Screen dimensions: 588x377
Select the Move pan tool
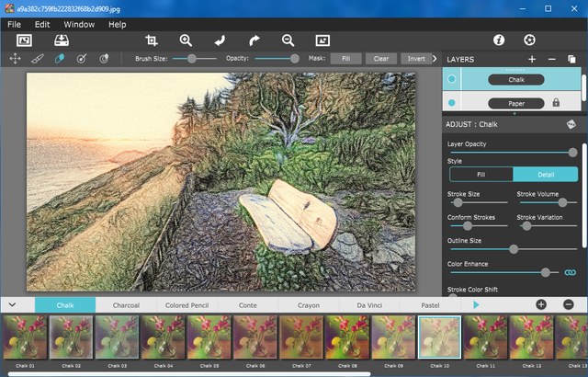15,58
